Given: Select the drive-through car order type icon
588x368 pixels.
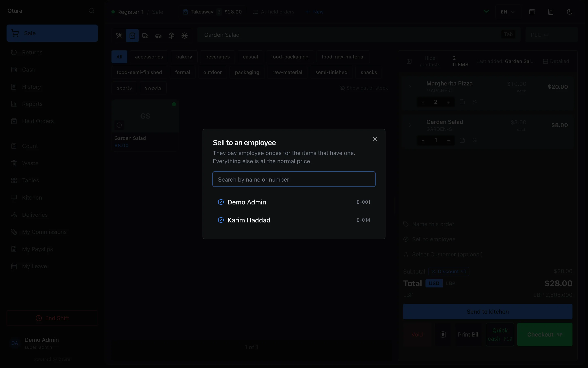Looking at the screenshot, I should click(x=158, y=36).
